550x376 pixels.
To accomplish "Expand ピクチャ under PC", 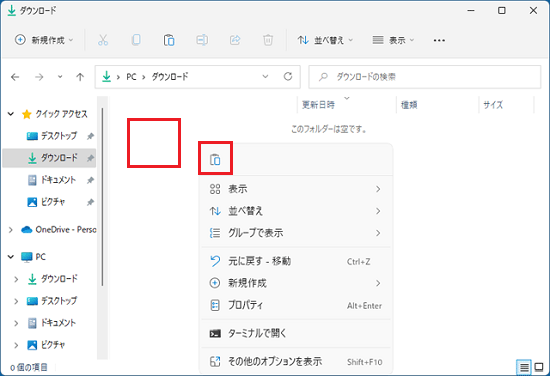I will (16, 345).
